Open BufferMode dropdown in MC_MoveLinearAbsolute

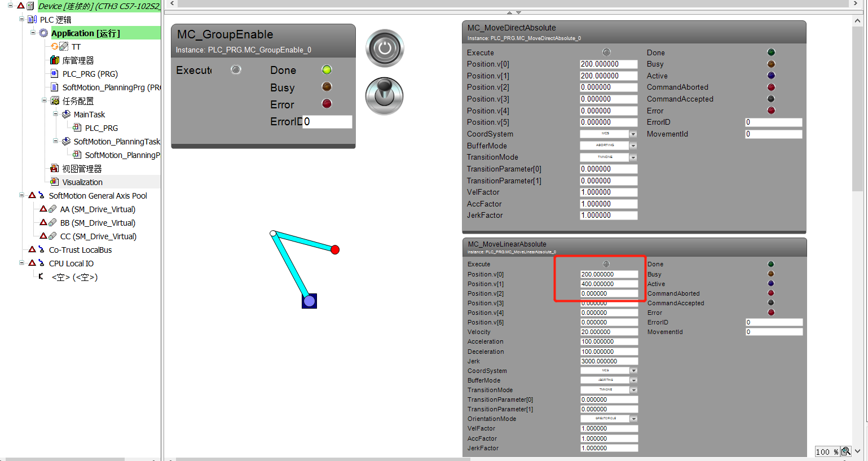click(633, 380)
